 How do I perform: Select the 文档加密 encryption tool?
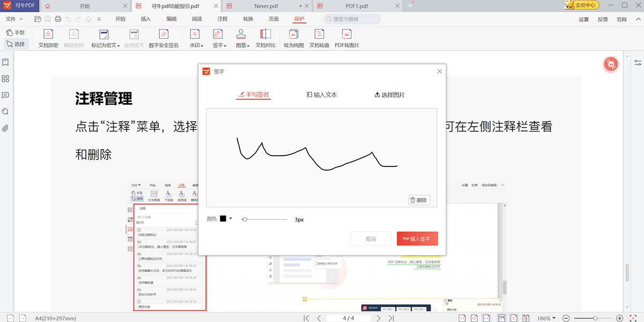[48, 38]
